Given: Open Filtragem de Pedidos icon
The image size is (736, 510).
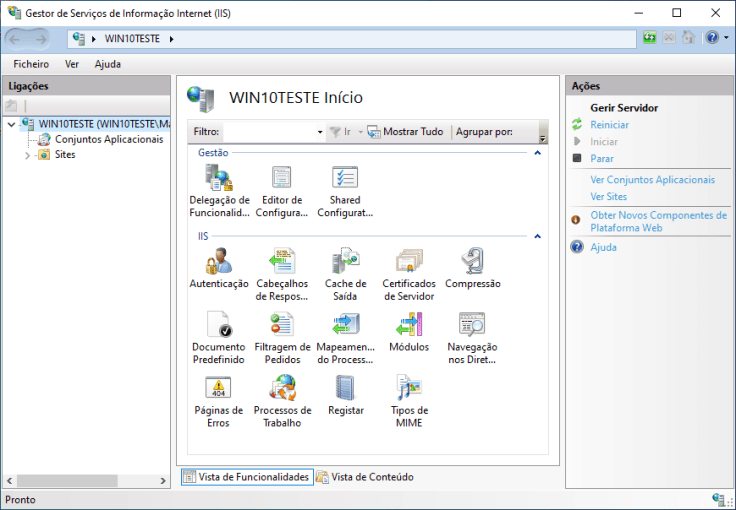Looking at the screenshot, I should 282,326.
